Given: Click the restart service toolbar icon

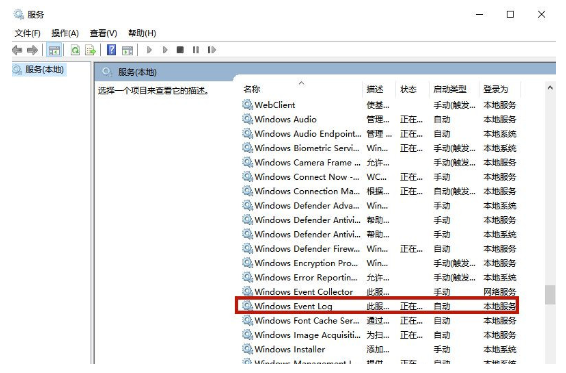Looking at the screenshot, I should click(x=212, y=49).
